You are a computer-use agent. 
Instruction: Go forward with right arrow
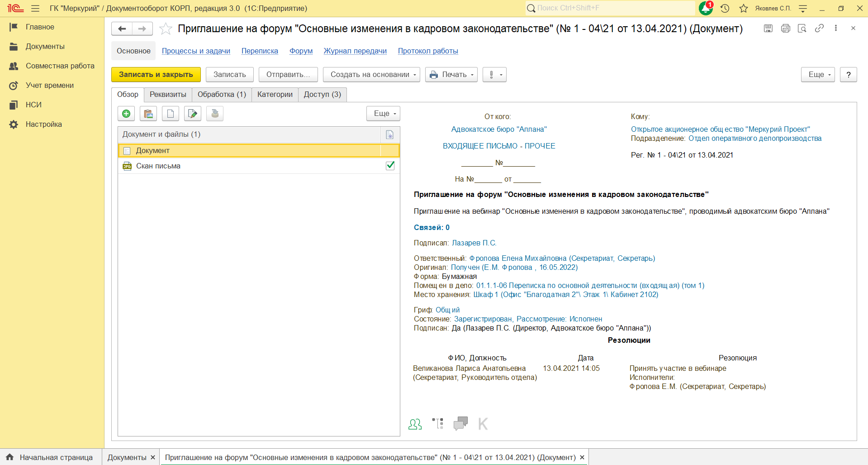[x=142, y=29]
